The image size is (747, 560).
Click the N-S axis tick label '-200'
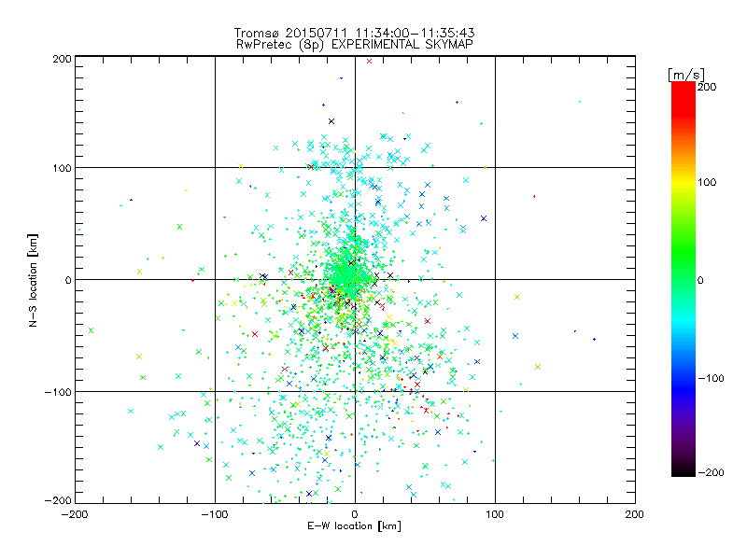[x=58, y=500]
